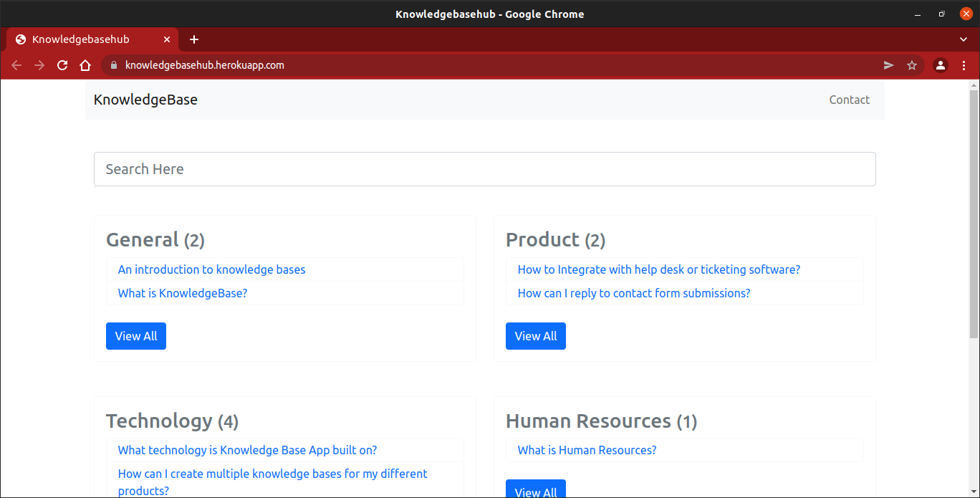Click the page vertical scrollbar thumb
Screen dimensions: 980x498
pos(974,214)
